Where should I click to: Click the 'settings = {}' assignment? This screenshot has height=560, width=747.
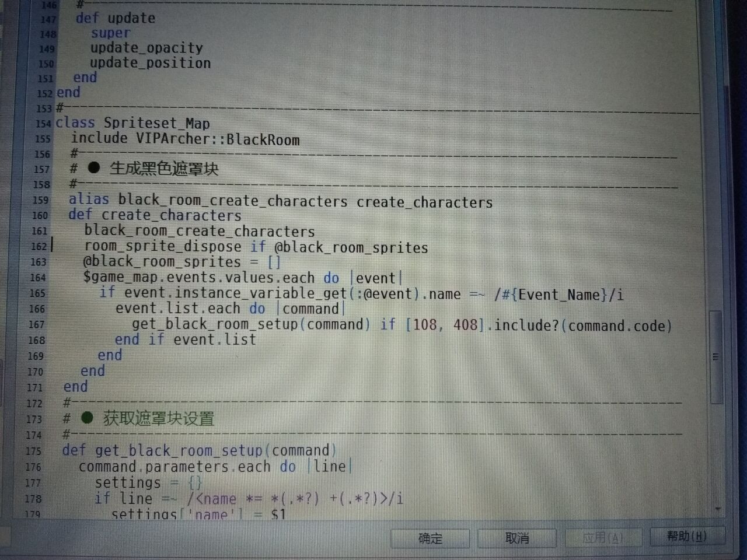(x=149, y=483)
